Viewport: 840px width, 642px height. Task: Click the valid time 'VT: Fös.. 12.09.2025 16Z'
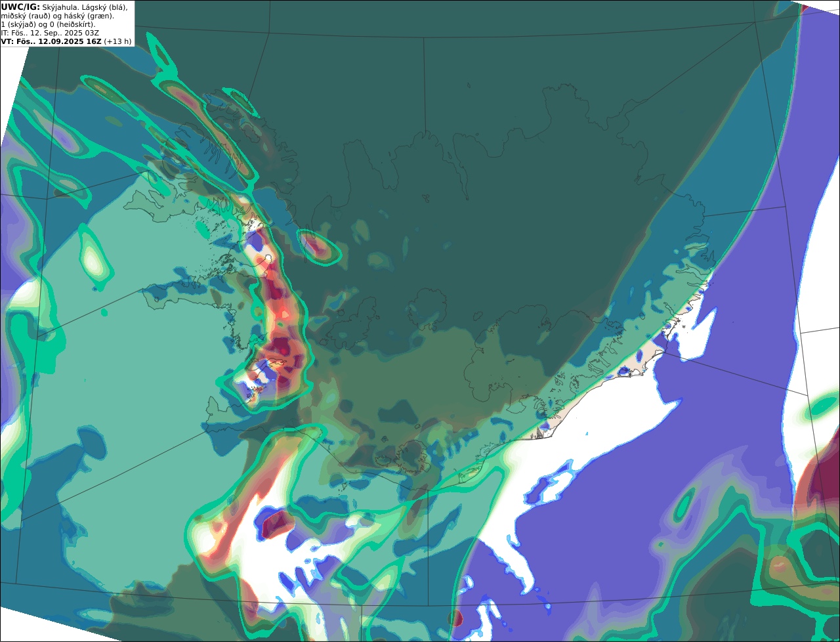(x=51, y=41)
